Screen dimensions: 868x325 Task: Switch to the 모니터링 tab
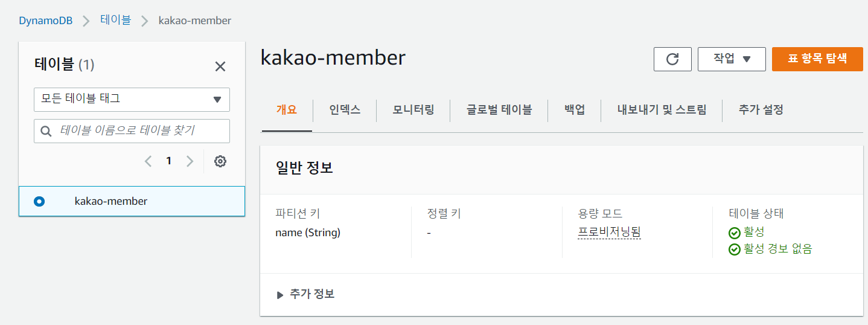[x=413, y=110]
